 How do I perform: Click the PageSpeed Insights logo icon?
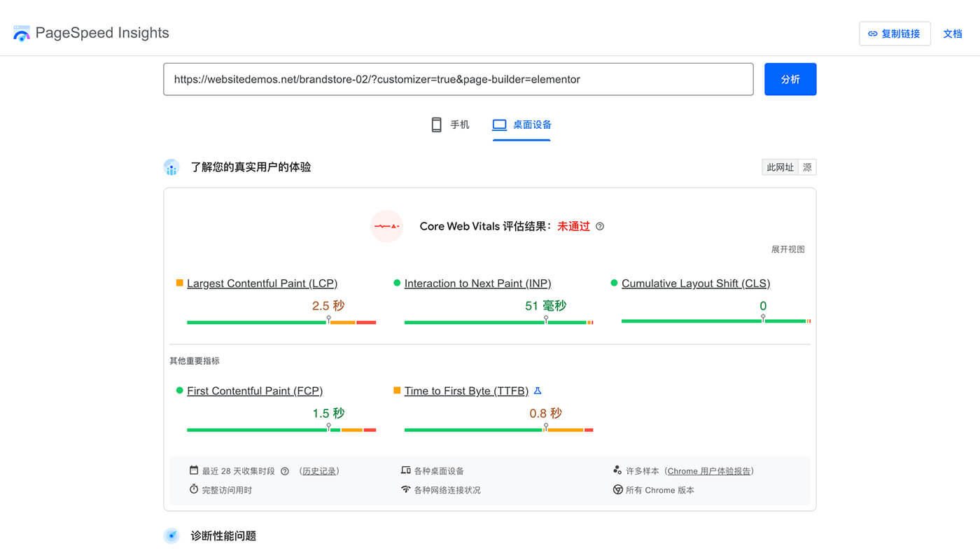21,33
